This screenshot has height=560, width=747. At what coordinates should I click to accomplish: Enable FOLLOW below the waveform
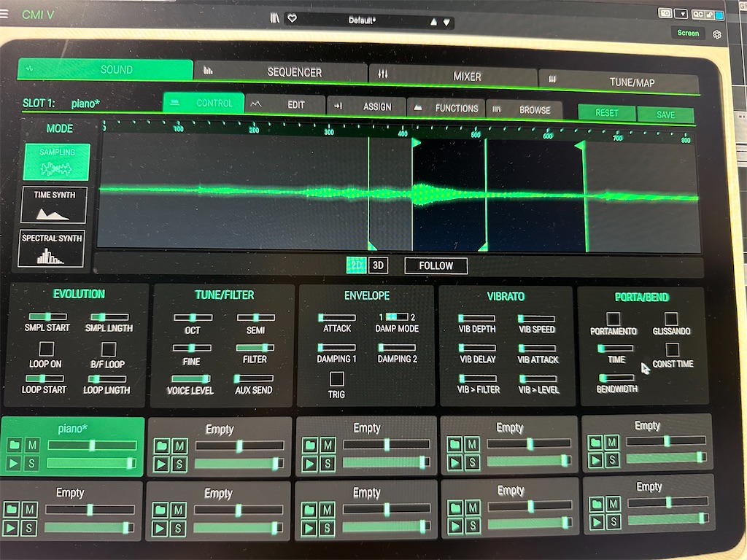point(436,265)
